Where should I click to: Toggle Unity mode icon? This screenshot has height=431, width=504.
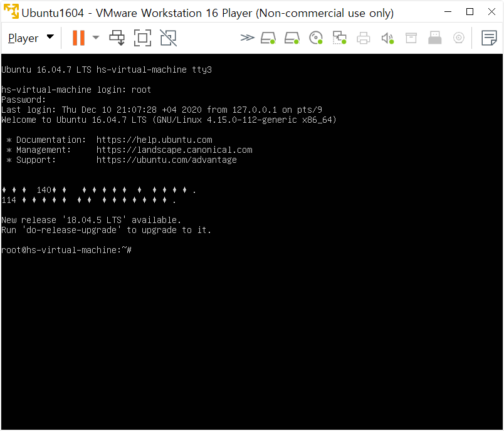click(169, 38)
